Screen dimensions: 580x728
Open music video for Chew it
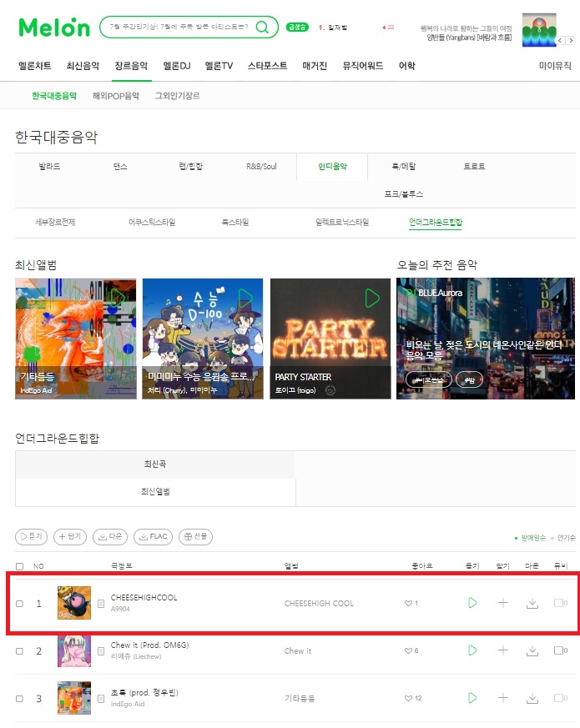561,650
